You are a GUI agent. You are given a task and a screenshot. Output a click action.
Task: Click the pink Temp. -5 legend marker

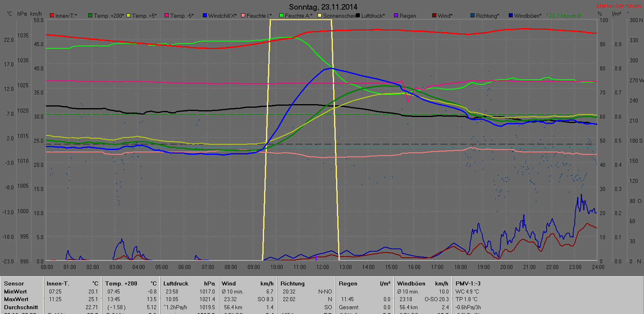[x=167, y=16]
